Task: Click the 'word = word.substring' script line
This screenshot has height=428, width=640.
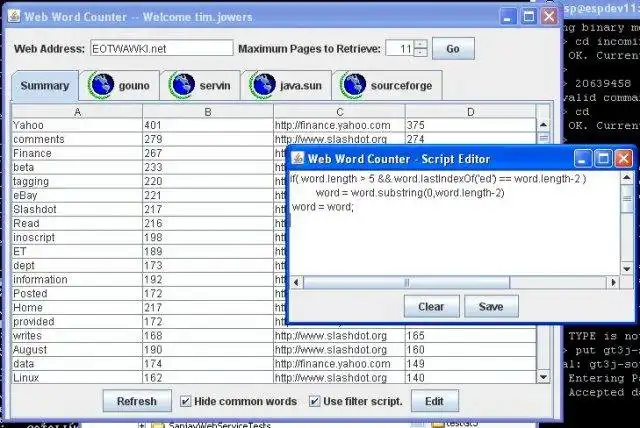Action: 410,193
